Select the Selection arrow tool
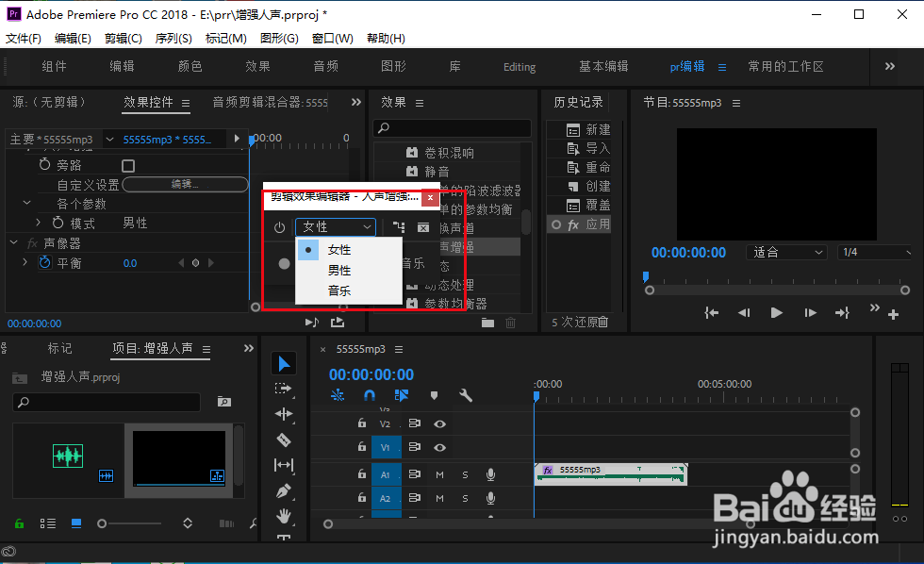The height and width of the screenshot is (564, 924). [x=284, y=364]
